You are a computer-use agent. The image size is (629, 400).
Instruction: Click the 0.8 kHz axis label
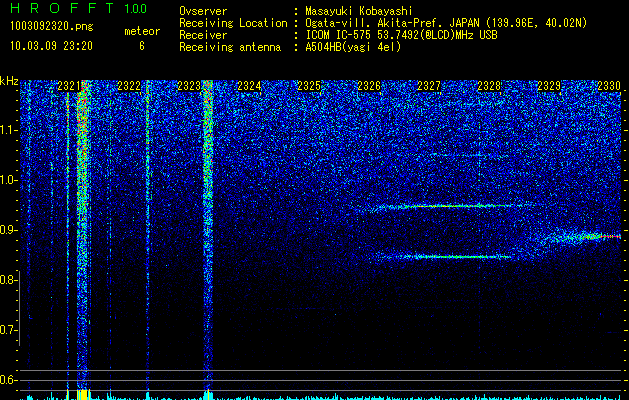8,280
